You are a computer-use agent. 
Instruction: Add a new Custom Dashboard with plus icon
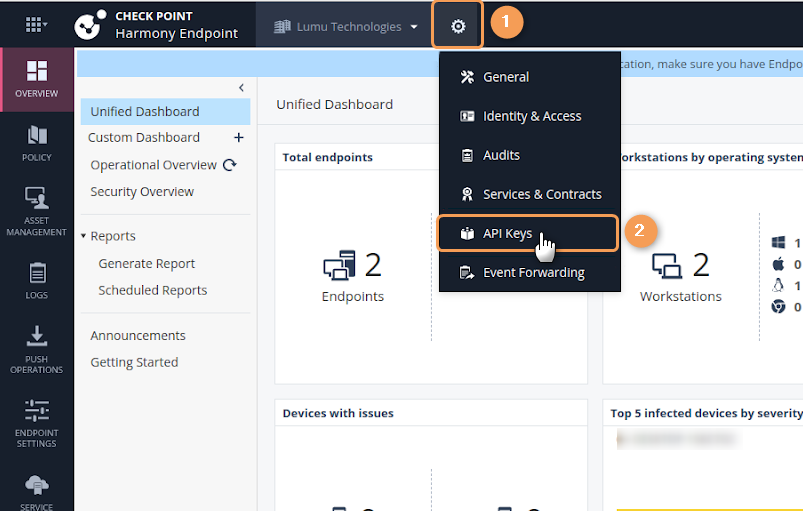pyautogui.click(x=238, y=138)
